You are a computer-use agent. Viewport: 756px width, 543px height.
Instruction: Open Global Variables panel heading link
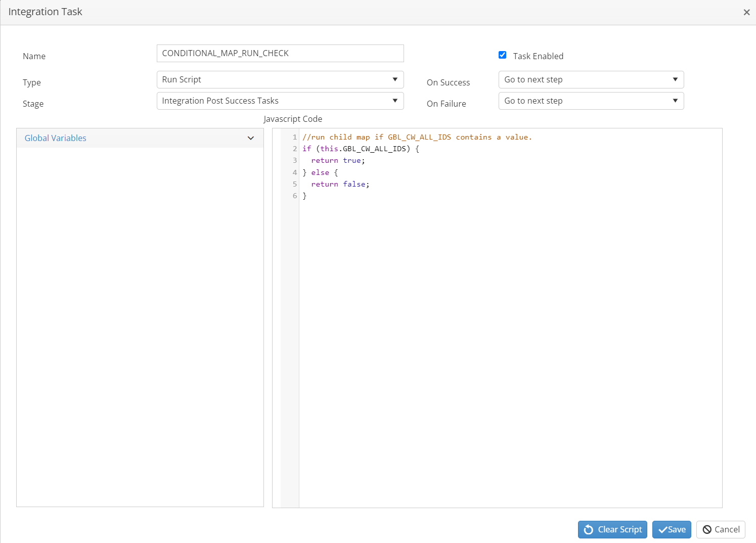click(x=56, y=138)
